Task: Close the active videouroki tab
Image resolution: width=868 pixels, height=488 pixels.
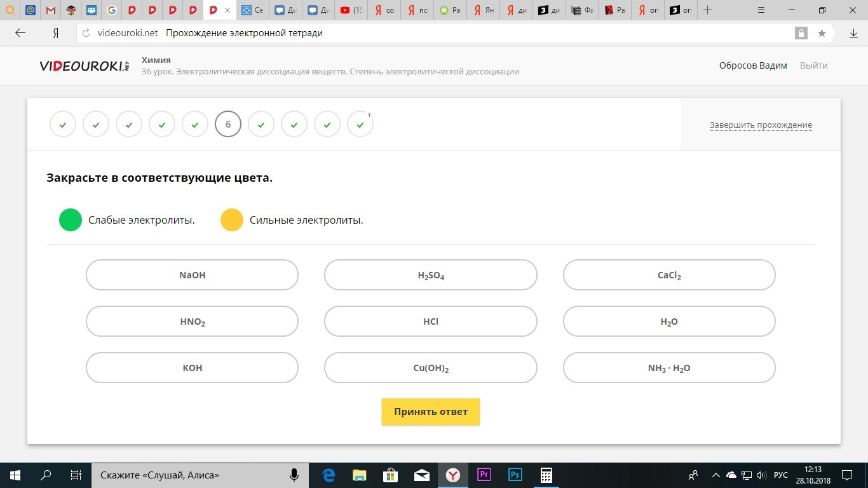Action: click(x=227, y=10)
